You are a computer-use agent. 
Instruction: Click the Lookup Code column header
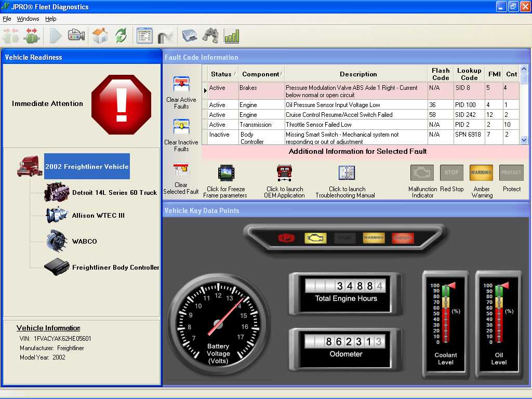click(469, 74)
